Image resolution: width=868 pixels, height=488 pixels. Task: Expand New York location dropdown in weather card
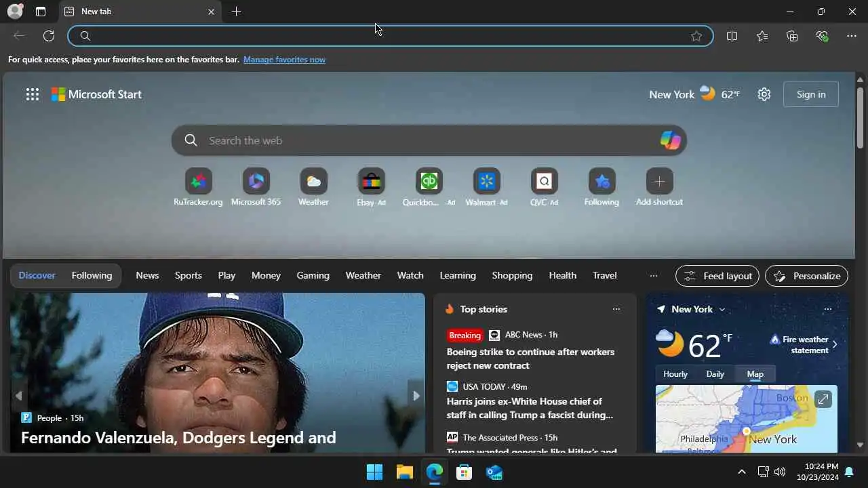tap(722, 309)
